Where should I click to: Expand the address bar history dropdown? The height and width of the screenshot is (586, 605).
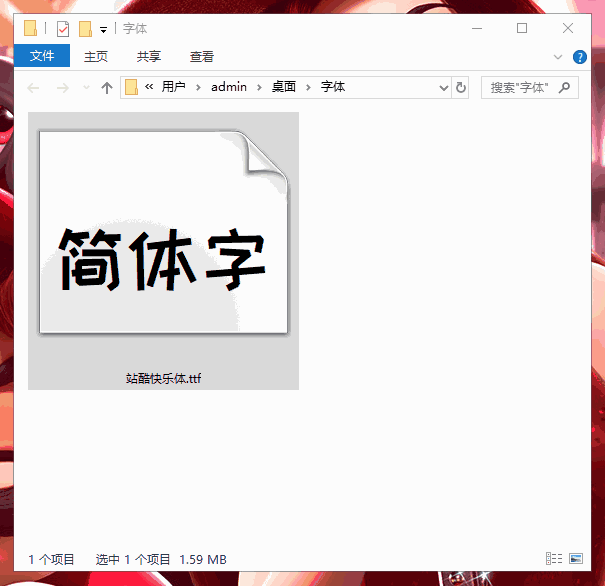(445, 88)
